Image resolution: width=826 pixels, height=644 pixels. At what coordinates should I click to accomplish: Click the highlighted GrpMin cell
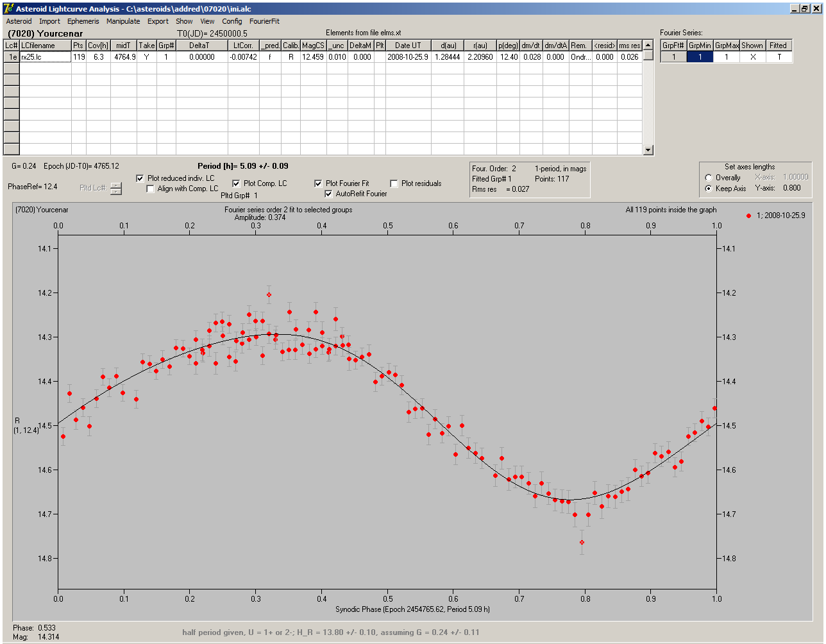coord(700,57)
